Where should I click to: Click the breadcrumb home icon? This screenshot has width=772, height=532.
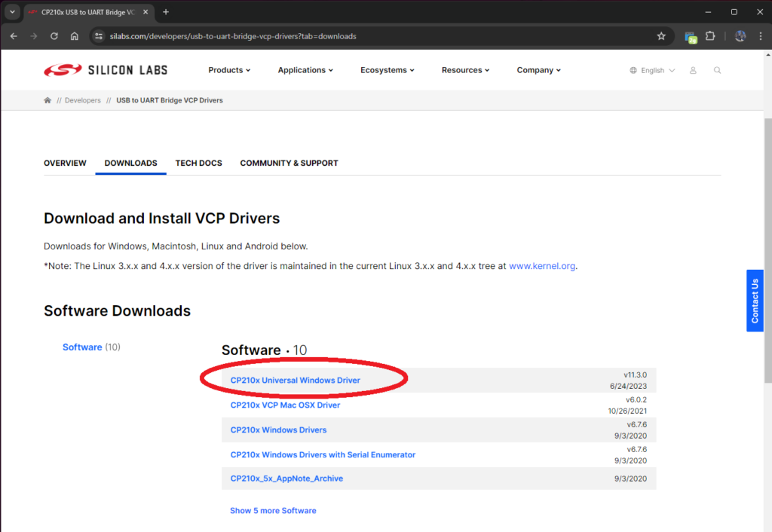coord(47,100)
